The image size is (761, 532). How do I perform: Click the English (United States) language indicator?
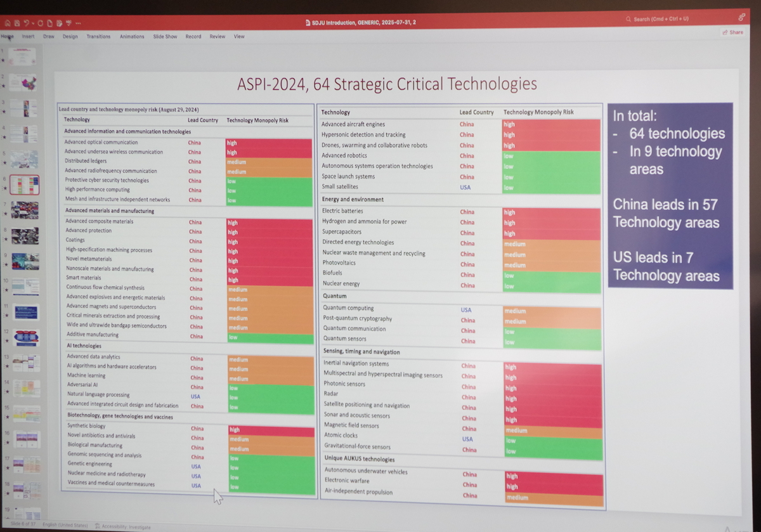65,526
